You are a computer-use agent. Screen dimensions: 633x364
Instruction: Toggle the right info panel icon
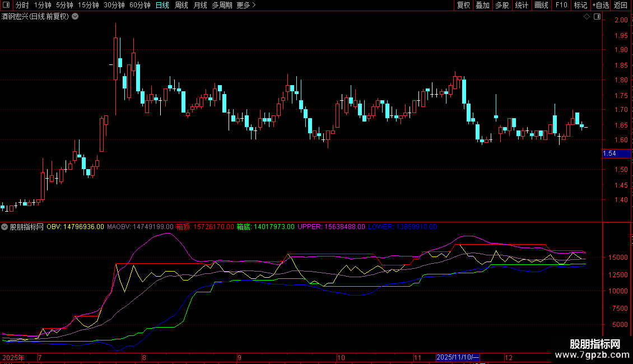pyautogui.click(x=597, y=17)
